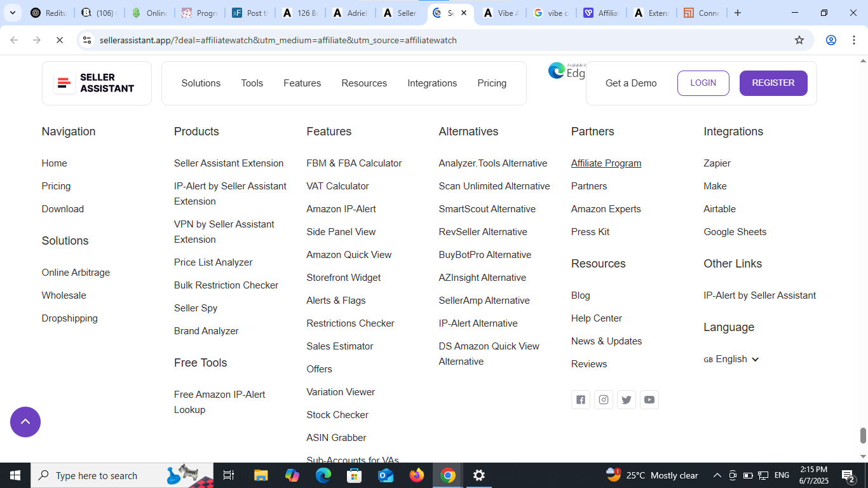Open Firefox from taskbar
Screen dimensions: 868x488
417,475
